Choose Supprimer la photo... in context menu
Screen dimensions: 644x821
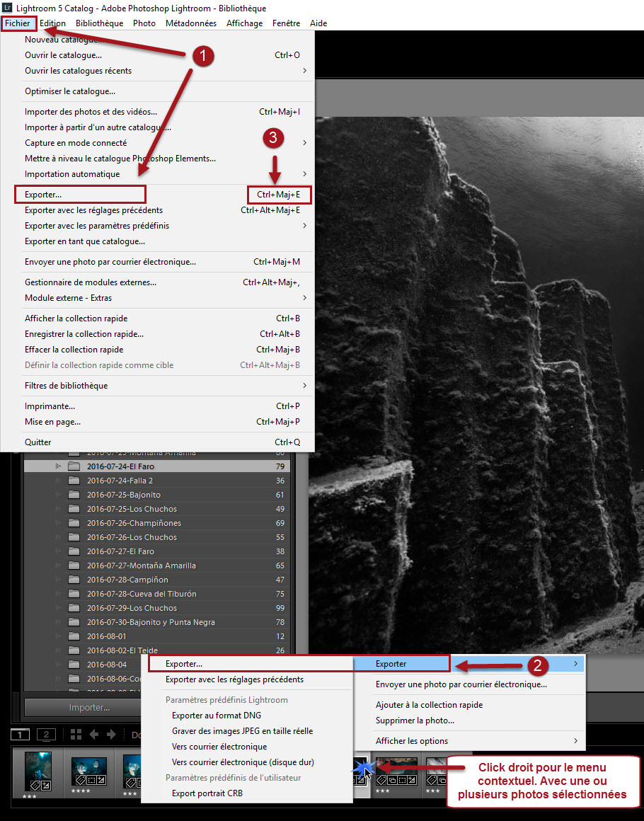[470, 720]
